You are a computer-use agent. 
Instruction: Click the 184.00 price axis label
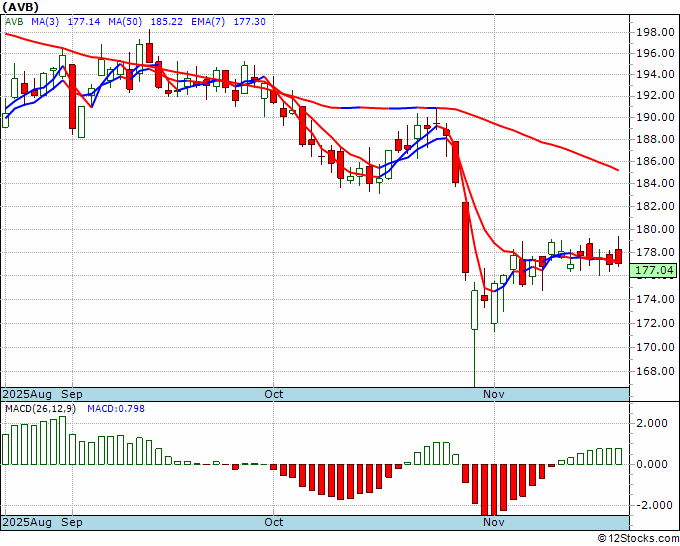[x=655, y=183]
